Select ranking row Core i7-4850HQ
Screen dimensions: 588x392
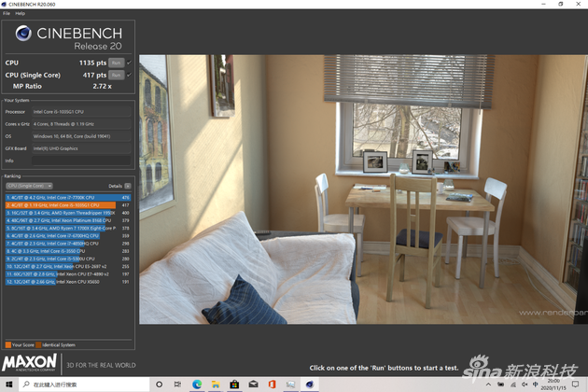tap(68, 244)
